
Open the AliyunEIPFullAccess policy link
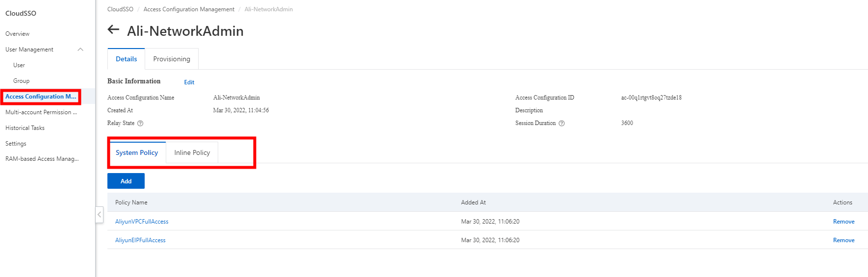(x=140, y=240)
